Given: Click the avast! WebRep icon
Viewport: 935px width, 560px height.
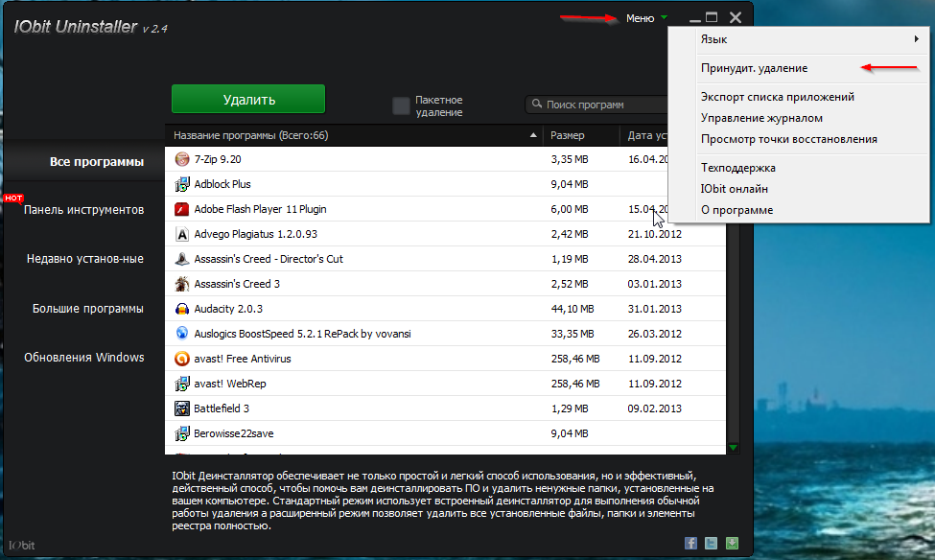Looking at the screenshot, I should point(182,384).
